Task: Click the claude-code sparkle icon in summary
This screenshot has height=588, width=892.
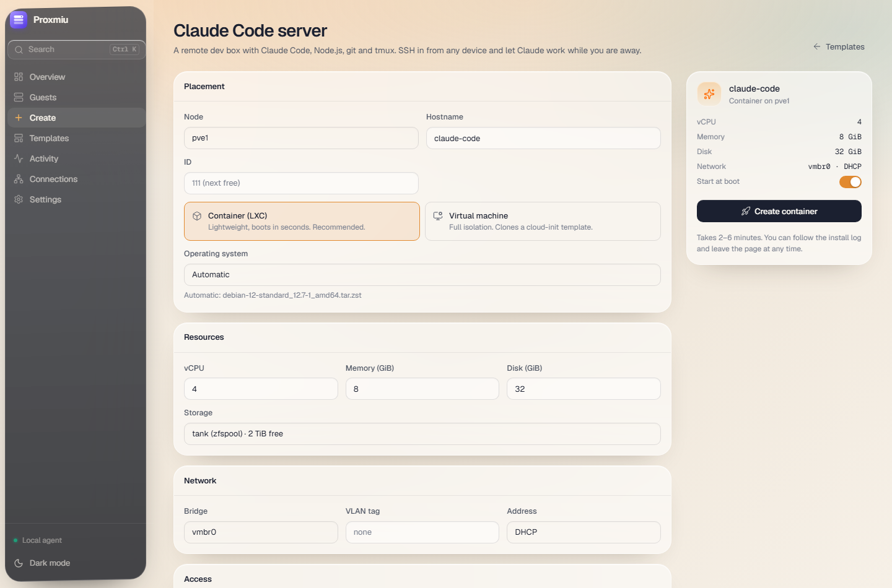Action: click(709, 94)
